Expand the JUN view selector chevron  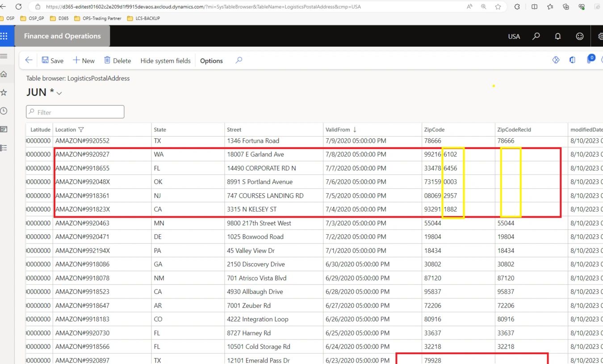click(x=59, y=93)
